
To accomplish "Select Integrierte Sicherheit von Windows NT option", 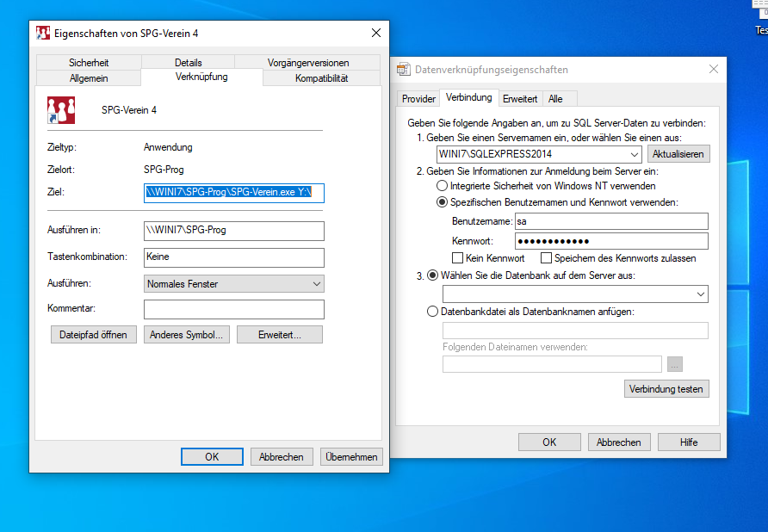I will (x=443, y=186).
